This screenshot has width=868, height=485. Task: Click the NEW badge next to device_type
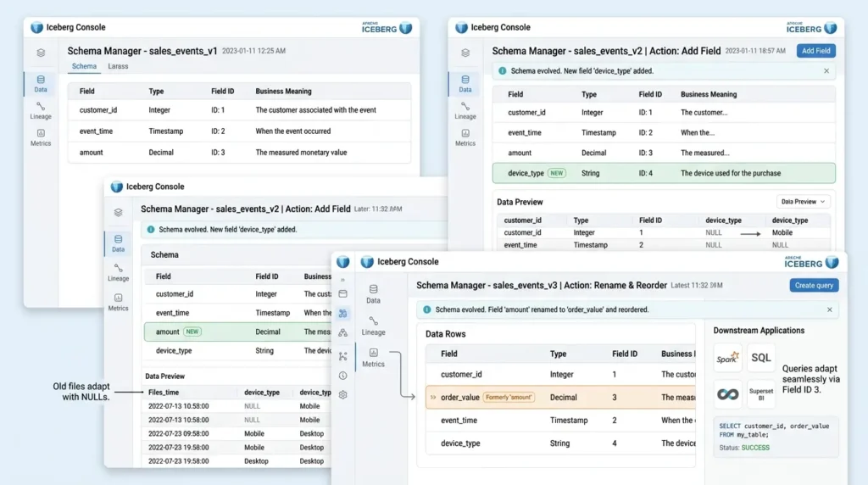pyautogui.click(x=556, y=173)
